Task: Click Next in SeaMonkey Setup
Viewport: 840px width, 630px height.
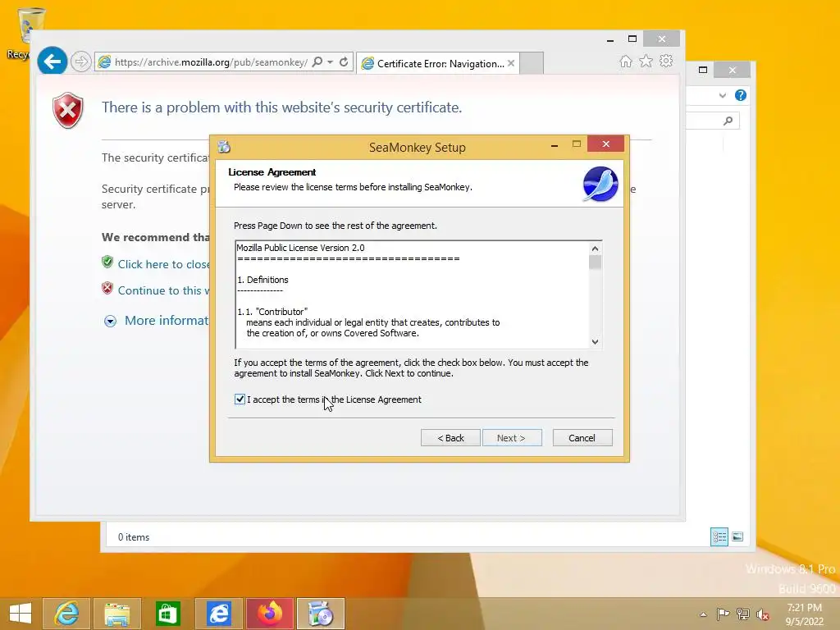Action: point(512,438)
